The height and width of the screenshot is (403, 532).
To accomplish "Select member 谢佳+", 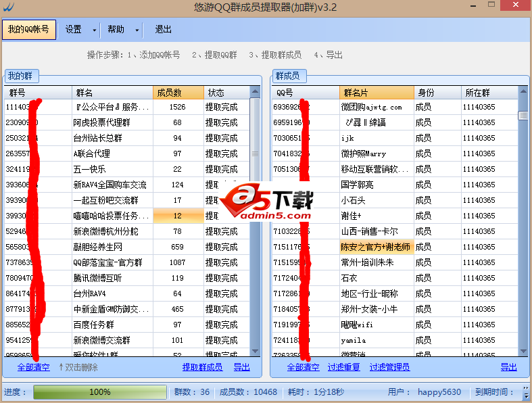I will pos(395,216).
